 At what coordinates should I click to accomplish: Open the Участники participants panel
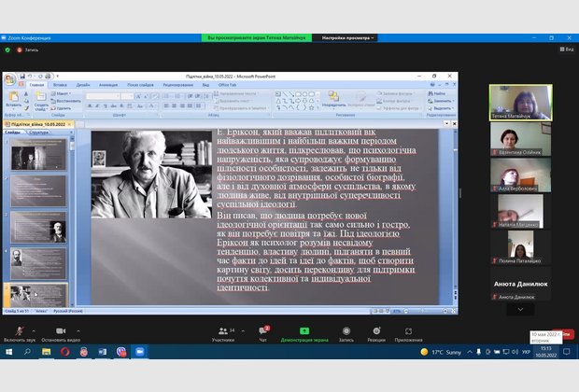pos(223,331)
